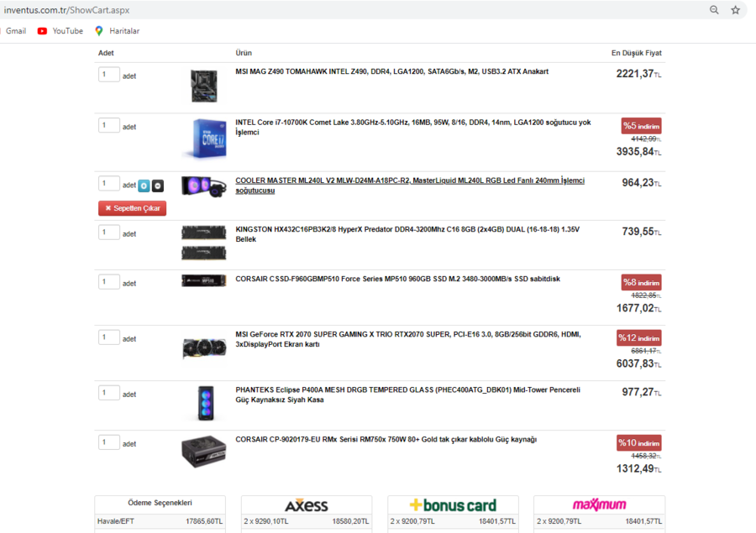
Task: Click the %5 indirim badge on Intel processor
Action: tap(641, 126)
